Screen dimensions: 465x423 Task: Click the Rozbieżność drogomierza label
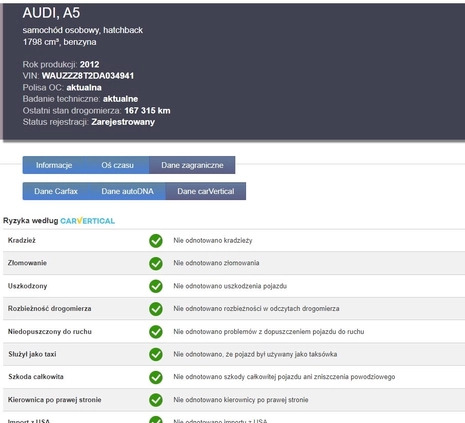[x=49, y=308]
